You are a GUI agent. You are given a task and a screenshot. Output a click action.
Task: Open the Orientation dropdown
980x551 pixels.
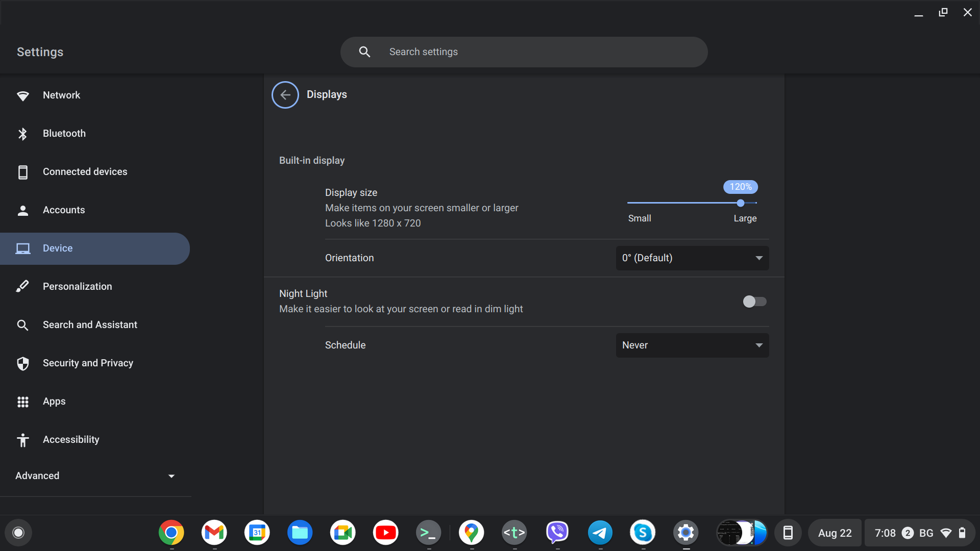pyautogui.click(x=692, y=258)
